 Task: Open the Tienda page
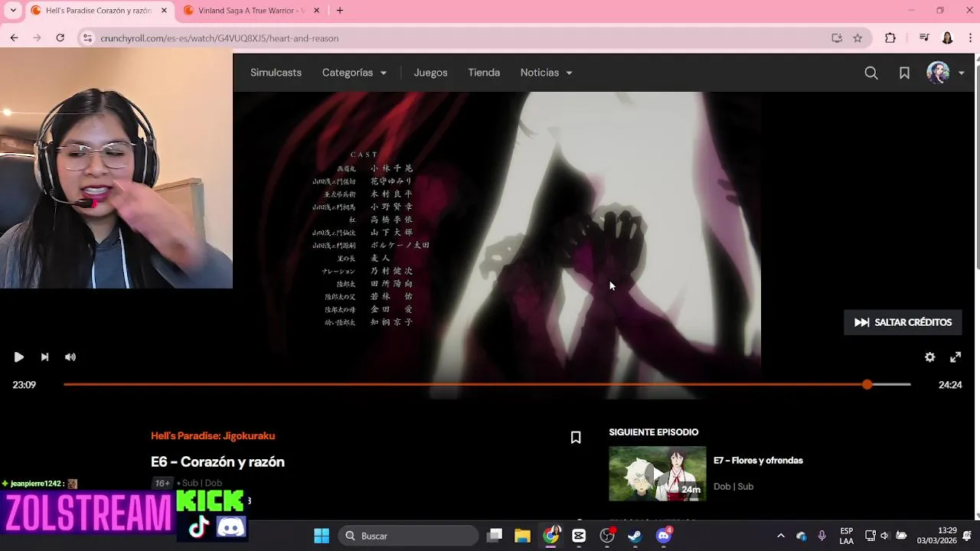(484, 73)
